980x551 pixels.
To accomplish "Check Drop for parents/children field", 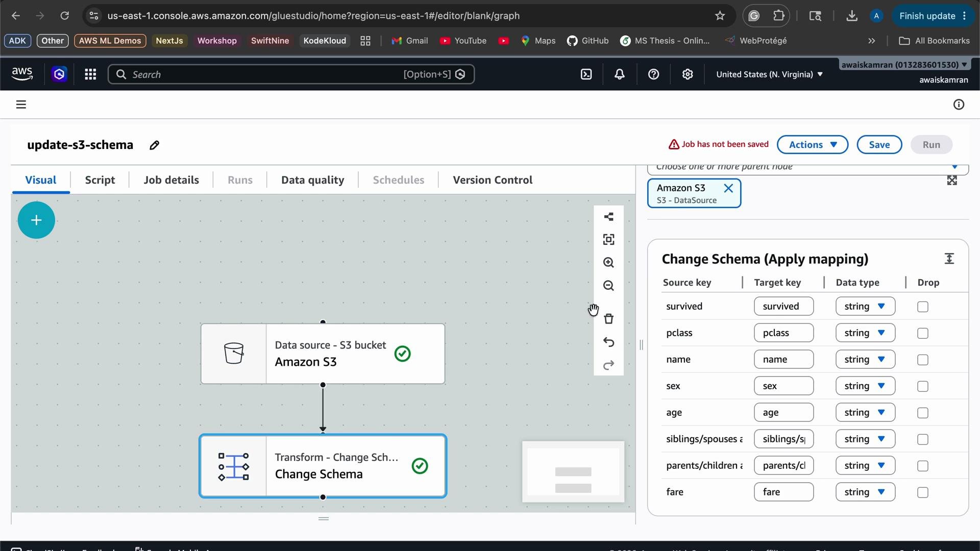I will click(922, 466).
